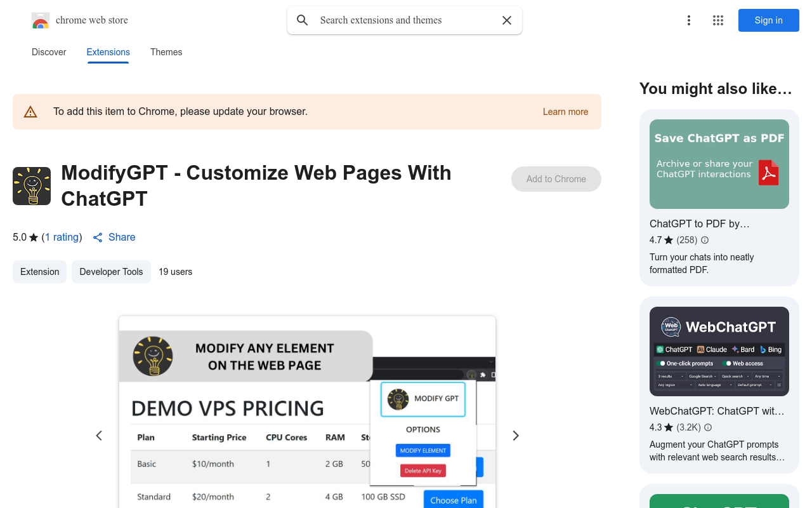Open the Save ChatGPT as PDF thumbnail
812x508 pixels.
(719, 164)
